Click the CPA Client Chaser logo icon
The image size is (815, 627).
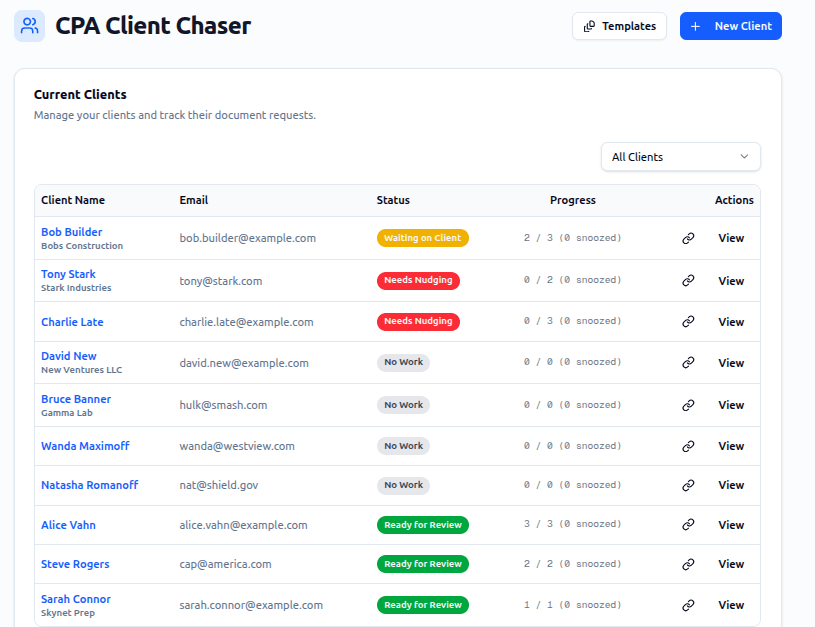(x=29, y=26)
